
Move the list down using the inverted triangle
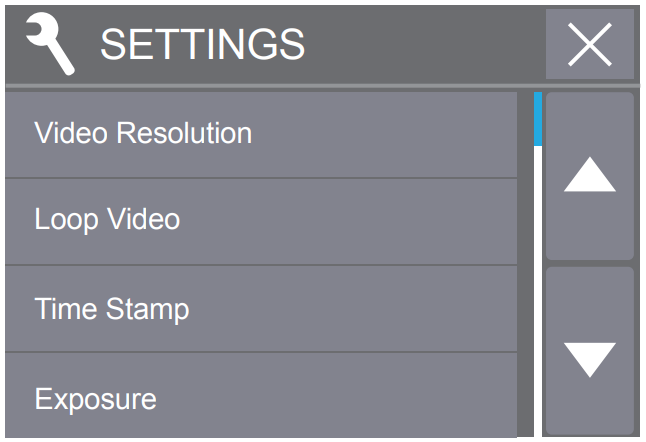pos(590,360)
